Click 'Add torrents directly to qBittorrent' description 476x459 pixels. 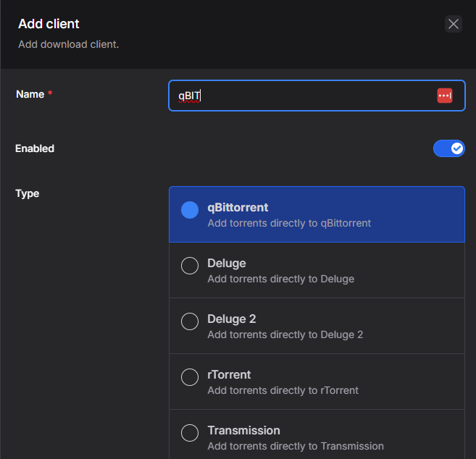pos(289,223)
